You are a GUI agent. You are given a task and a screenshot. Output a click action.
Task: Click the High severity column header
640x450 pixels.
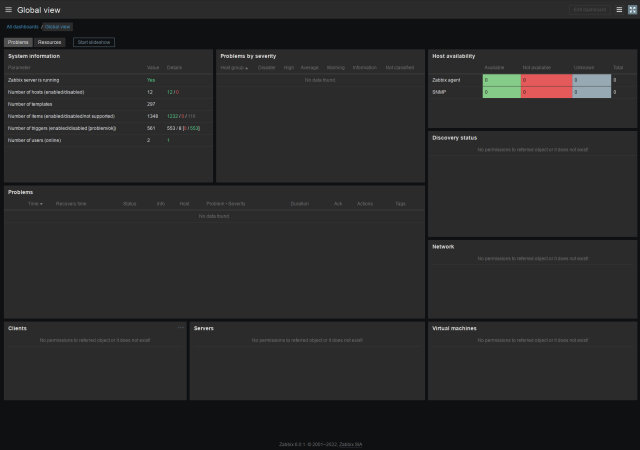[289, 67]
